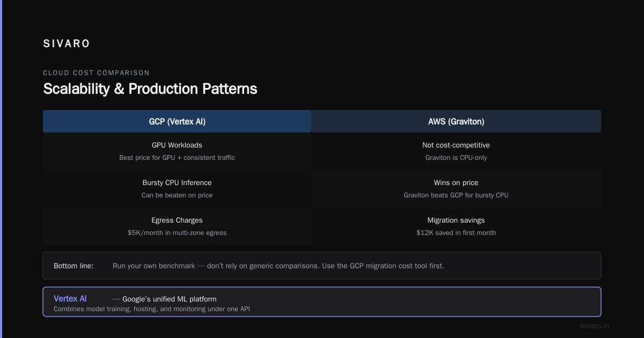Click 'Google's unified ML platform' definition
644x338 pixels.
coord(170,299)
